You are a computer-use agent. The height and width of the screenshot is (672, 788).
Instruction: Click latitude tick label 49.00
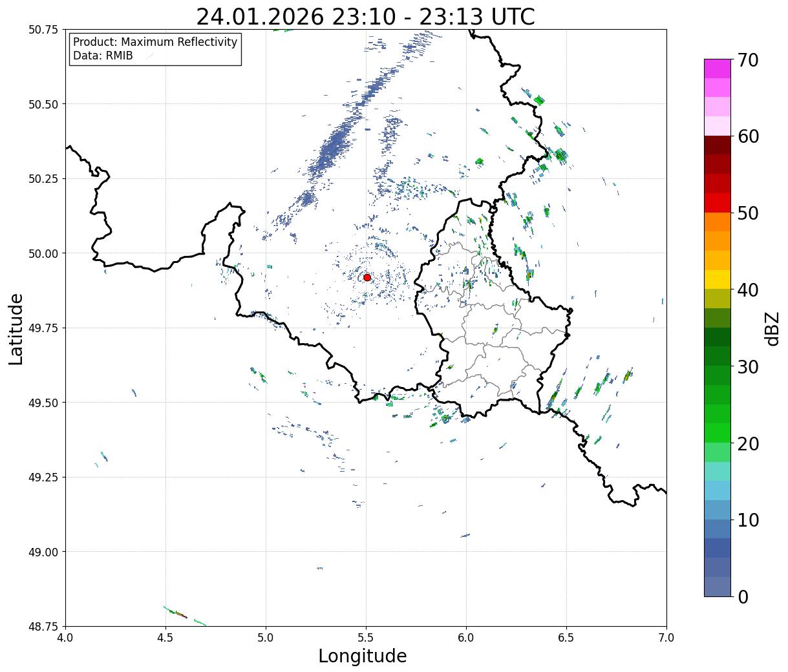tap(43, 552)
